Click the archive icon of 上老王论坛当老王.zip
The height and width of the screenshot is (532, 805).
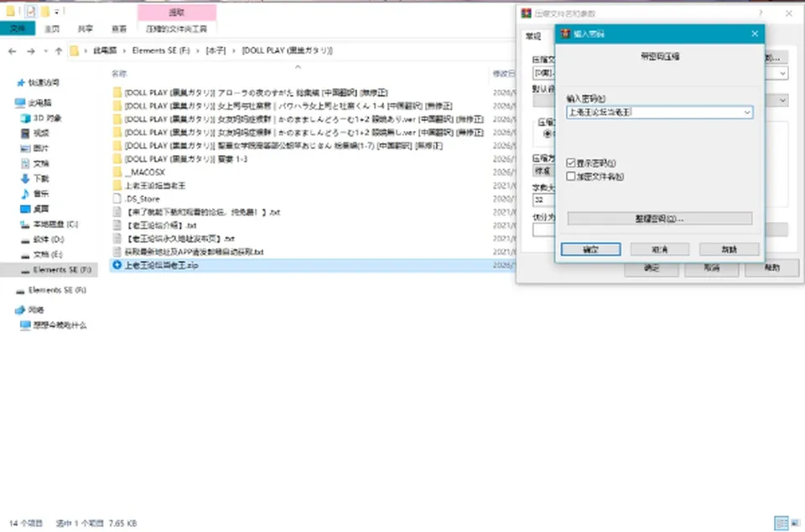click(x=117, y=266)
